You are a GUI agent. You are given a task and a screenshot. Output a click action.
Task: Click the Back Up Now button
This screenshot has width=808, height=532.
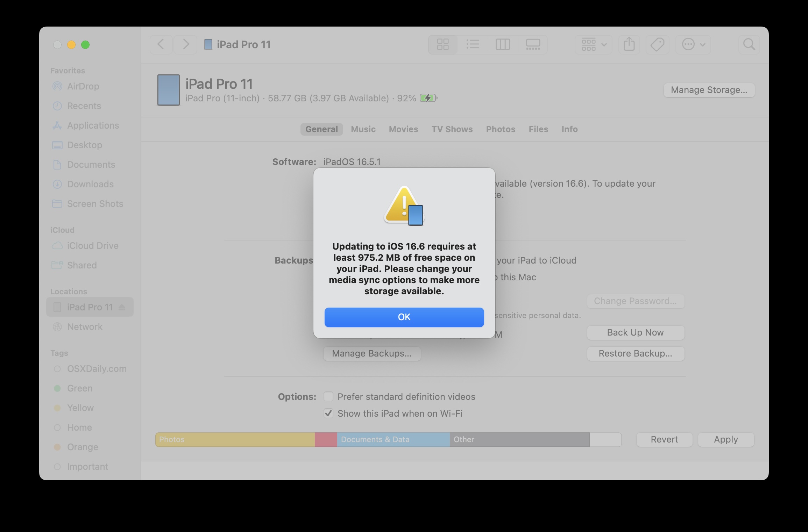point(635,332)
